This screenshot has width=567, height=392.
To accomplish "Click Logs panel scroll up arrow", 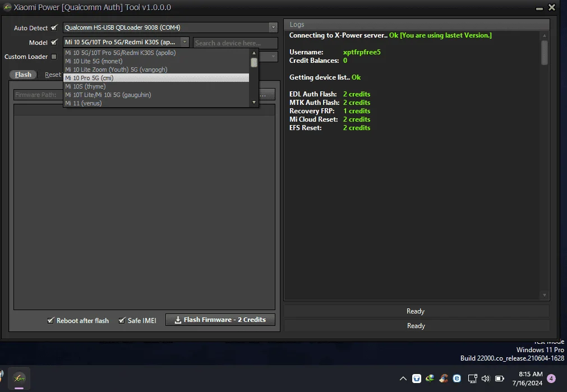I will coord(544,35).
